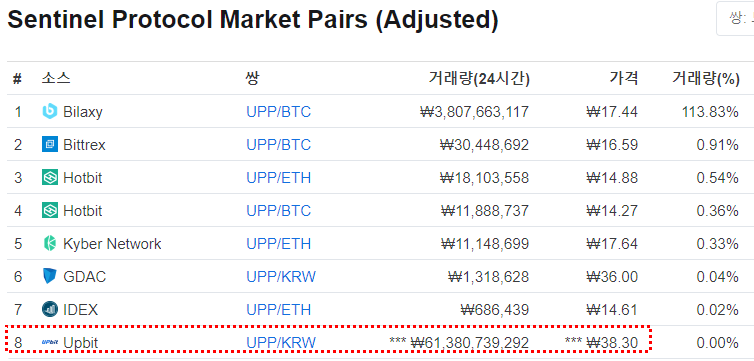754x361 pixels.
Task: Open Bilaxy UPP/BTC pair link
Action: pyautogui.click(x=278, y=112)
